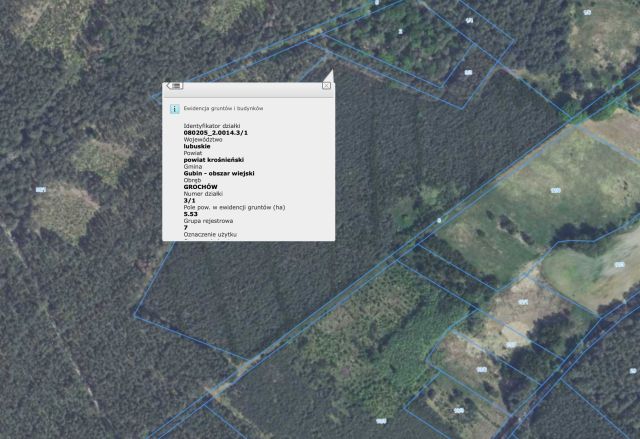
Task: Click the 'Pole pow. w ewidencji gruntów (ha)' label
Action: 234,207
